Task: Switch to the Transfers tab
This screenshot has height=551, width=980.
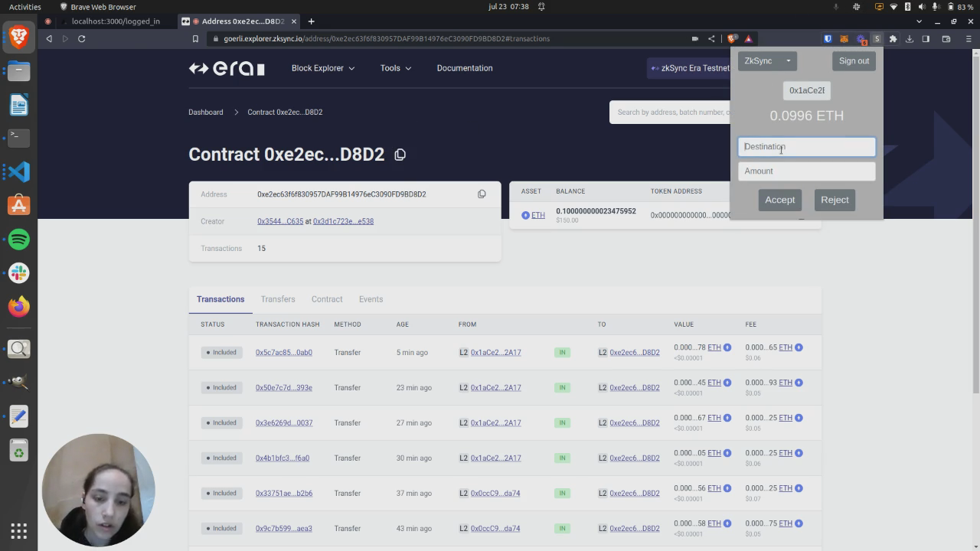Action: click(278, 299)
